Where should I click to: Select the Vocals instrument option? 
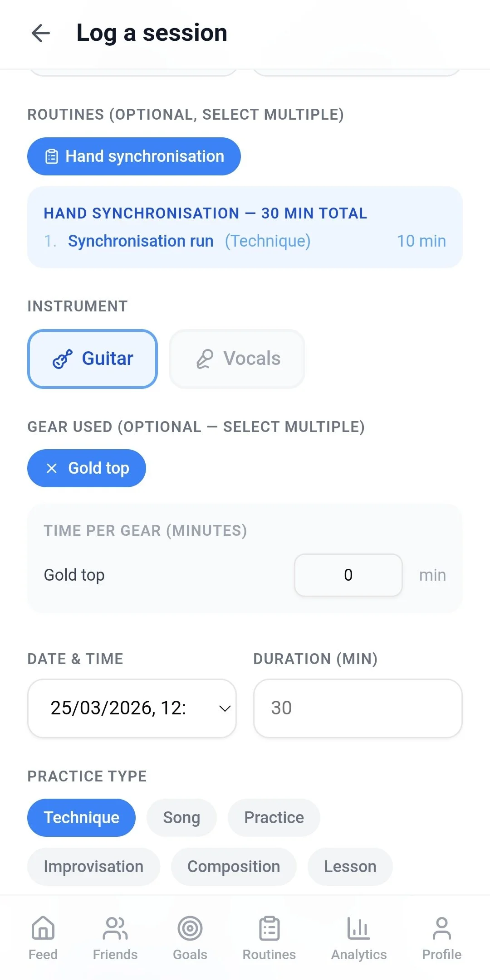pos(237,359)
